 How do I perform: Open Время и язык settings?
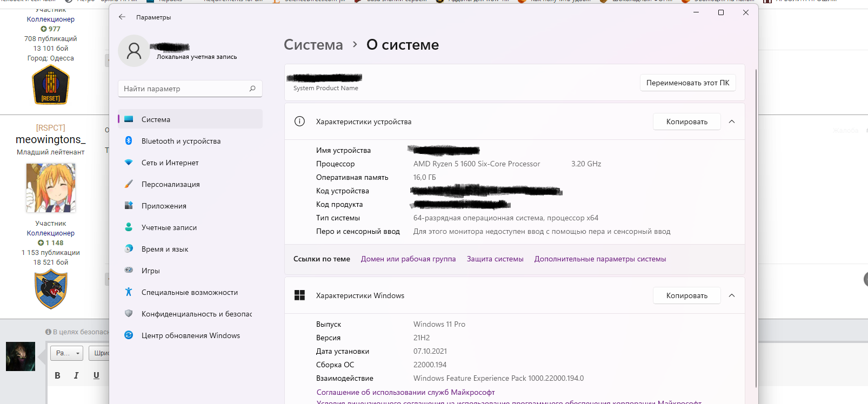[190, 249]
